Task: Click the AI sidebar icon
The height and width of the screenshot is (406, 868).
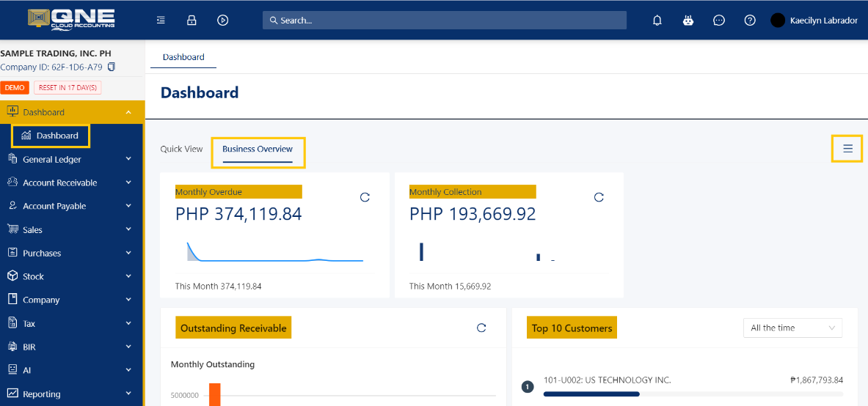Action: point(12,369)
